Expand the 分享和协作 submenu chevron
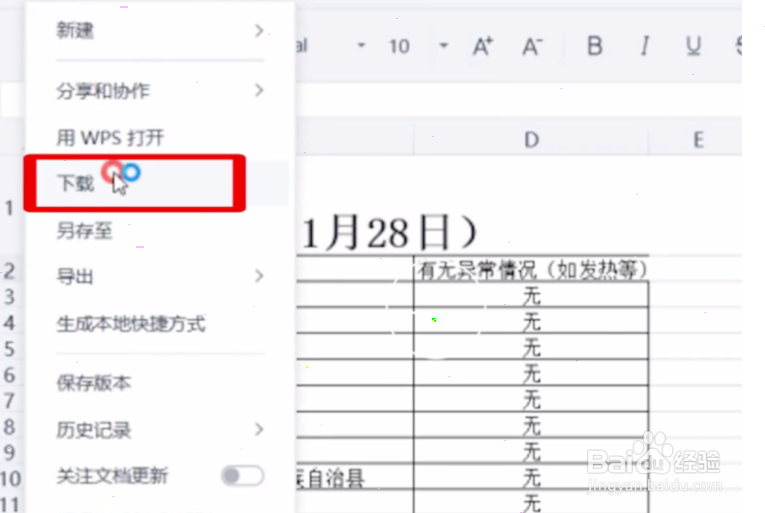 tap(259, 90)
